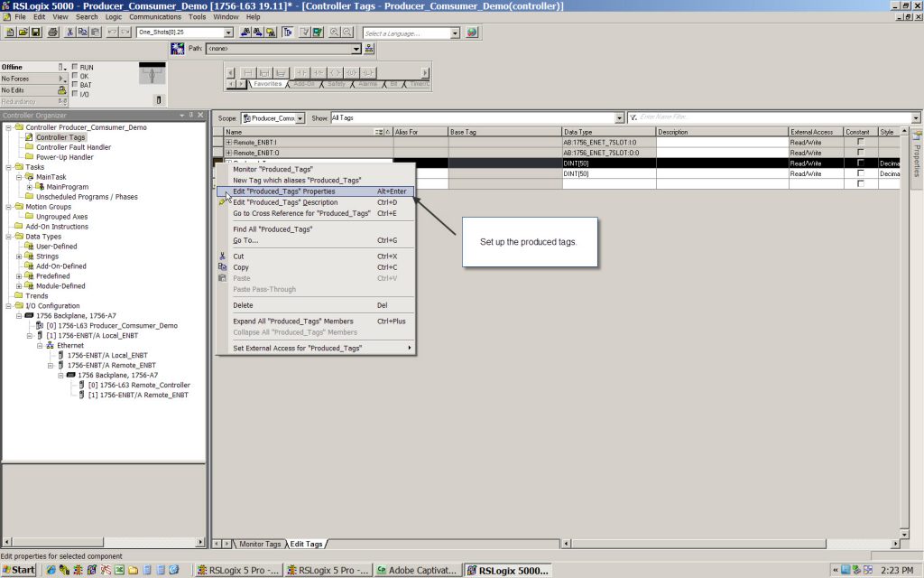Open the Offline controller status dropdown
This screenshot has width=924, height=578.
coord(62,67)
